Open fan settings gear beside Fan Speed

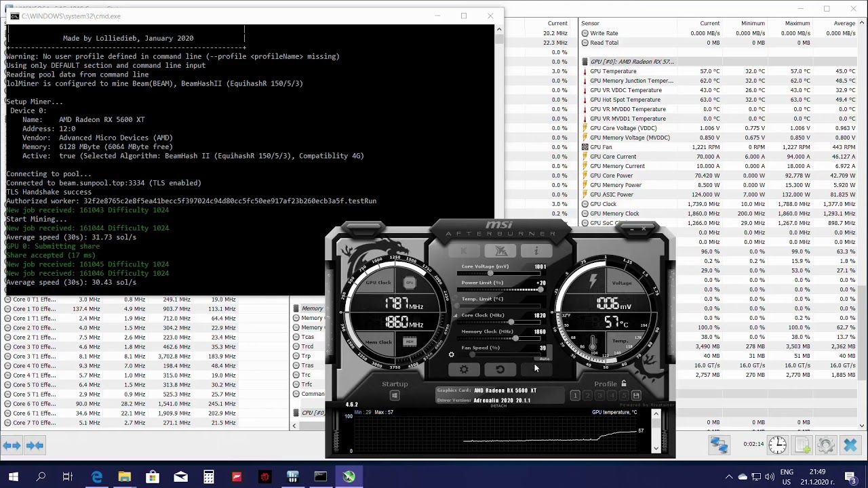451,354
